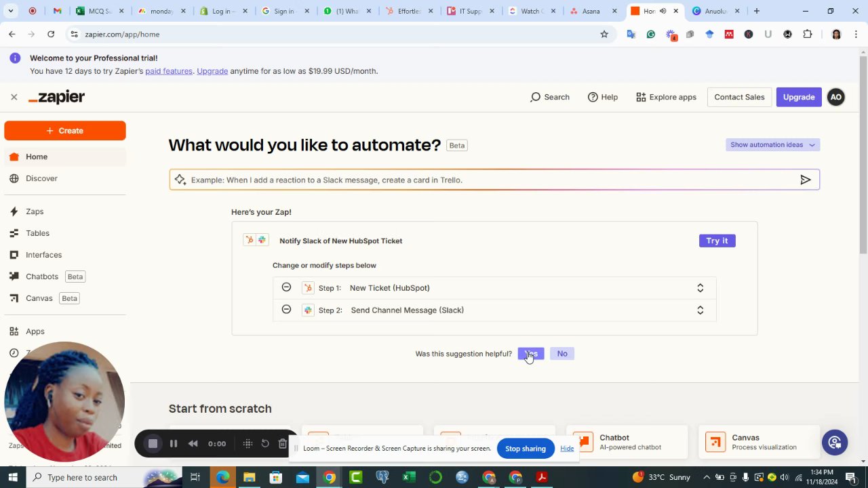The image size is (868, 488).
Task: Click the purple Upgrade button
Action: (x=799, y=97)
